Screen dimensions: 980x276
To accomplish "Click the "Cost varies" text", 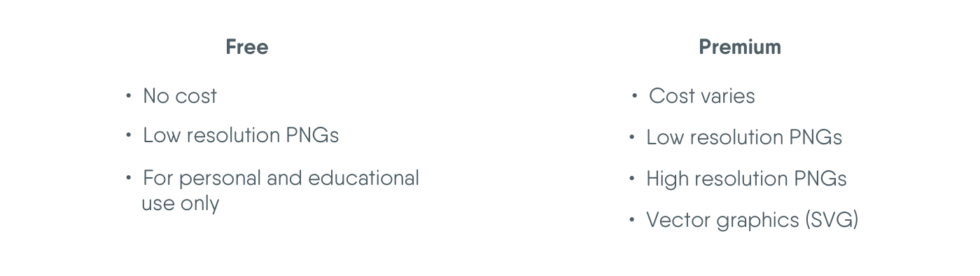I will (702, 96).
